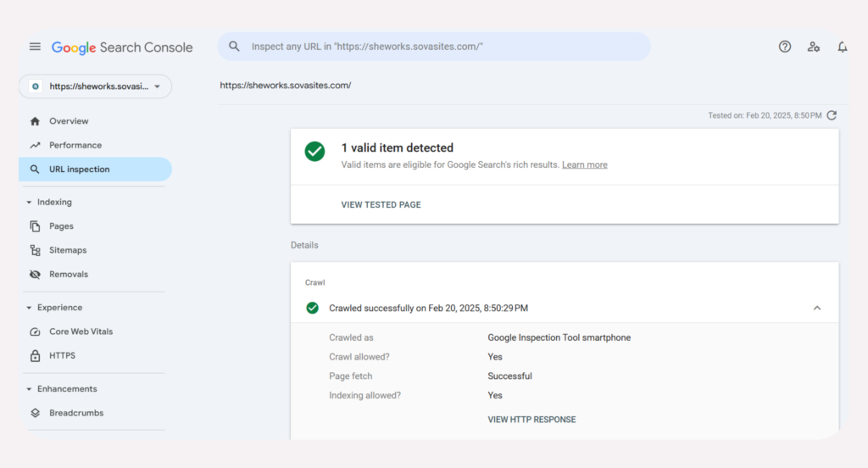Click the Overview home icon
Viewport: 868px width, 468px height.
pyautogui.click(x=35, y=120)
